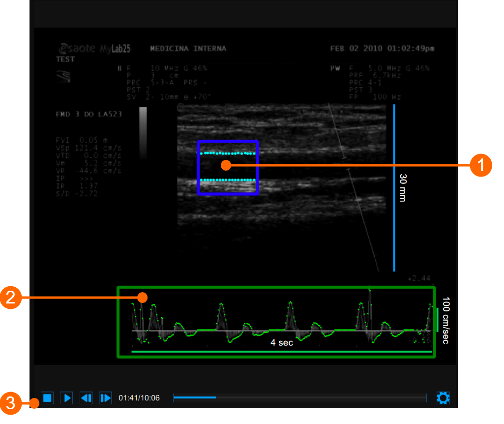
Task: Click orange callout marker 2
Action: pyautogui.click(x=12, y=297)
